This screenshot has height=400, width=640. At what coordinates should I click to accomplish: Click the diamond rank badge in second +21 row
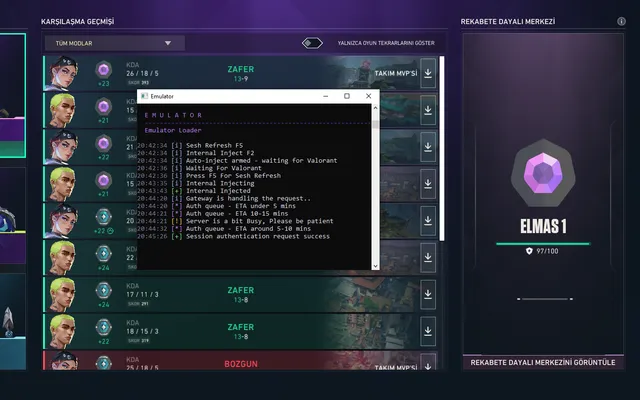(104, 107)
